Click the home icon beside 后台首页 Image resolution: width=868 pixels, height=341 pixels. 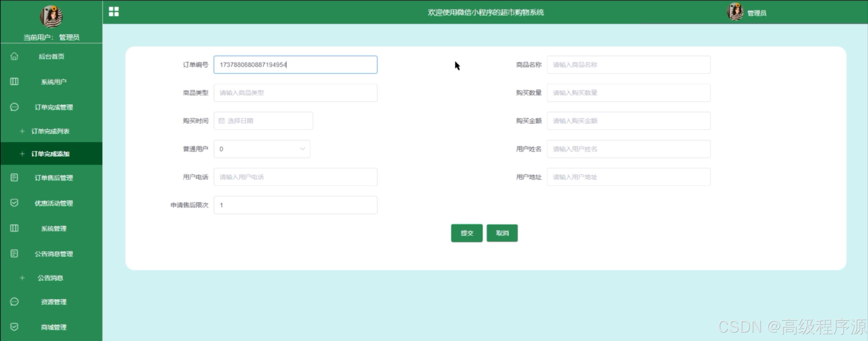(x=14, y=56)
